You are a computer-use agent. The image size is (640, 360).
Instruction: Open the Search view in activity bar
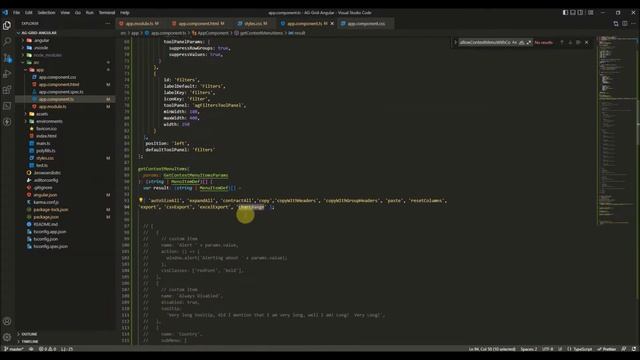[x=7, y=41]
